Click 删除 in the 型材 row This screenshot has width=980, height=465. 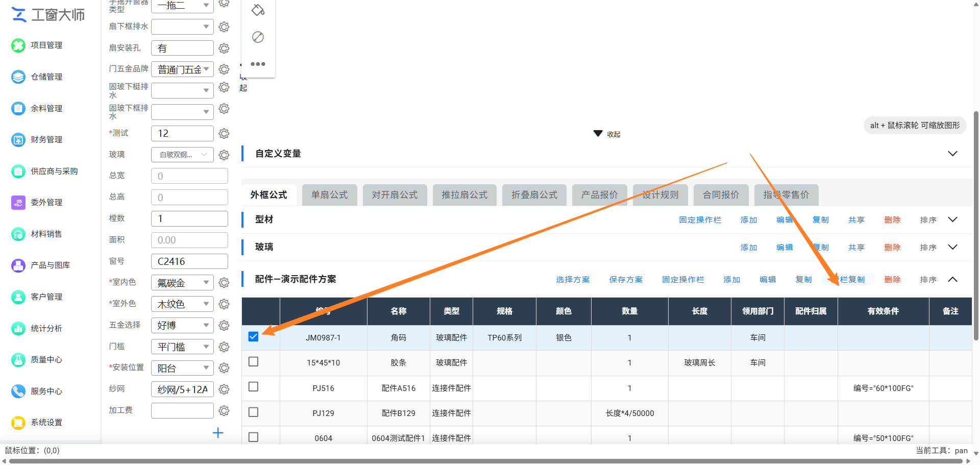tap(892, 220)
